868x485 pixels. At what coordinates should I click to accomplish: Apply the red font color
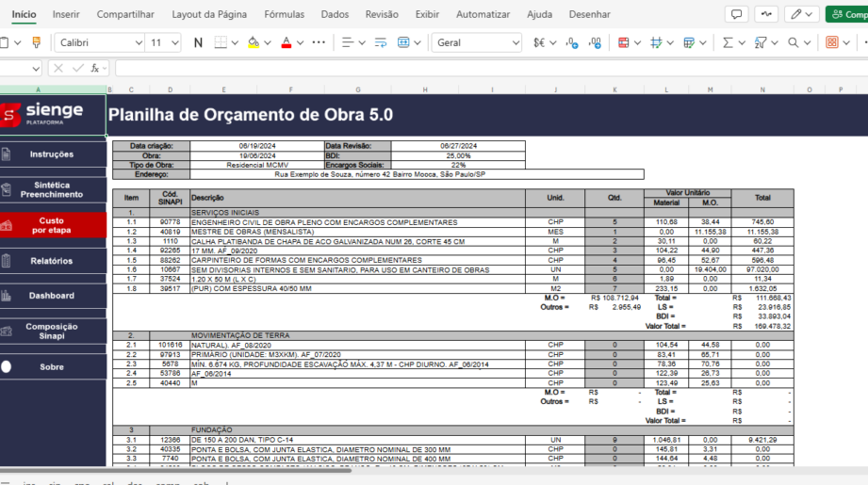[287, 42]
